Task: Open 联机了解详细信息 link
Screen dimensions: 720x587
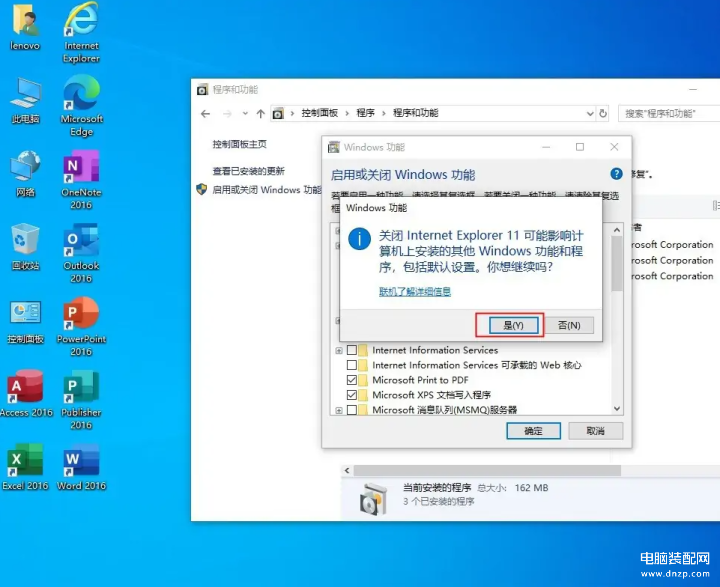Action: 415,292
